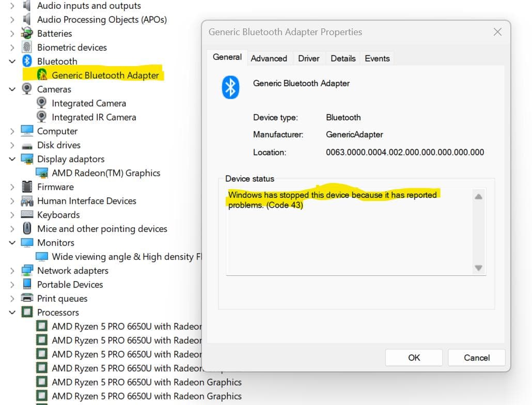Click the blue Bluetooth icon in the dialog
Viewport: 532px width, 405px height.
229,87
